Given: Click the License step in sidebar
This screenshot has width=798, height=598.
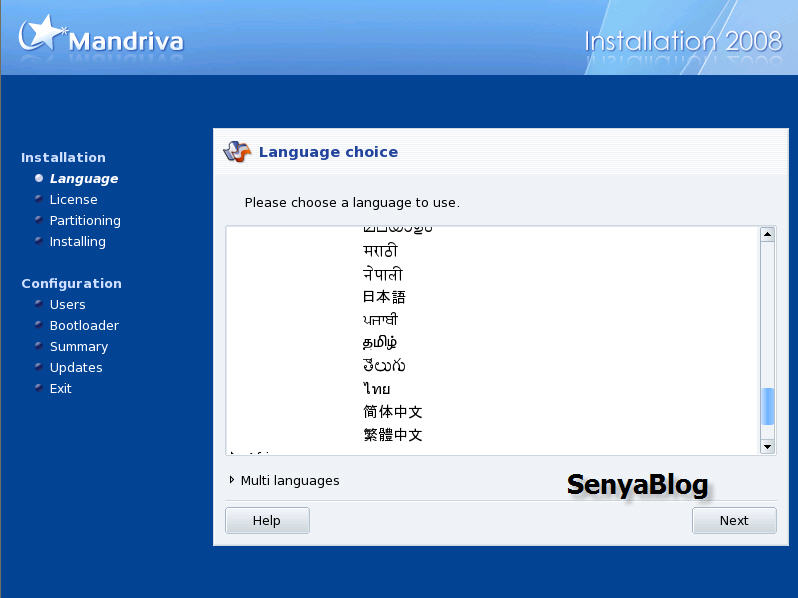Looking at the screenshot, I should (x=73, y=200).
